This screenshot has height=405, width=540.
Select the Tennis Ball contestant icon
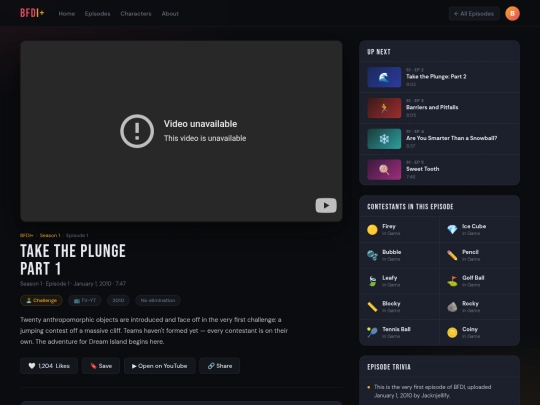(x=372, y=332)
